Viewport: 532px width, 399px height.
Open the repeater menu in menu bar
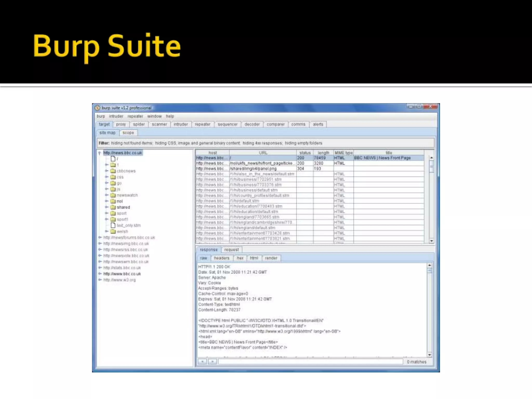[x=135, y=116]
